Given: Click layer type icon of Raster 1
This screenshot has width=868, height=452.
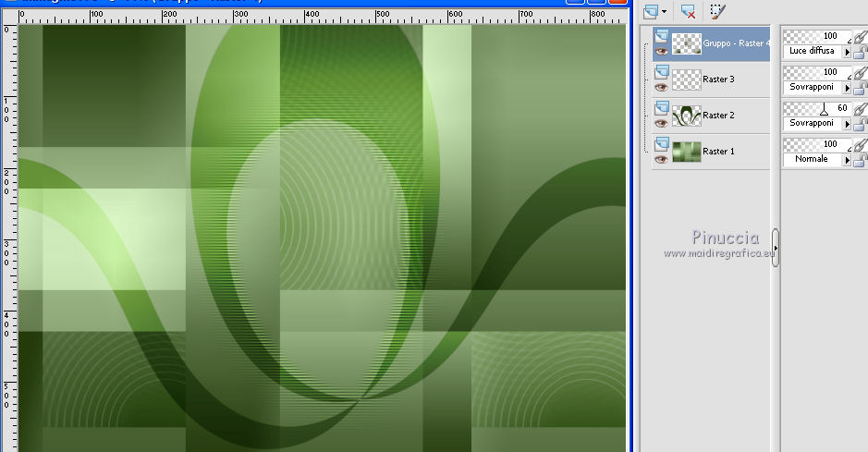Looking at the screenshot, I should pyautogui.click(x=661, y=144).
